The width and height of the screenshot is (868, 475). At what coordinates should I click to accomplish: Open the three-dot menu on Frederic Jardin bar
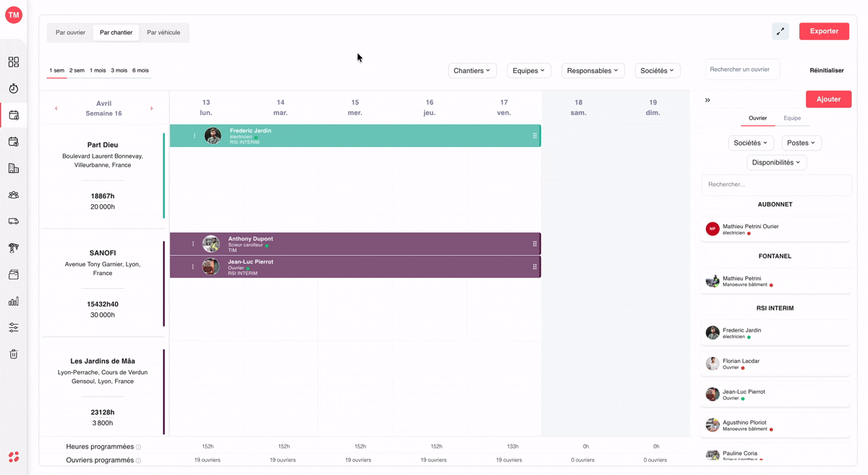coord(195,135)
